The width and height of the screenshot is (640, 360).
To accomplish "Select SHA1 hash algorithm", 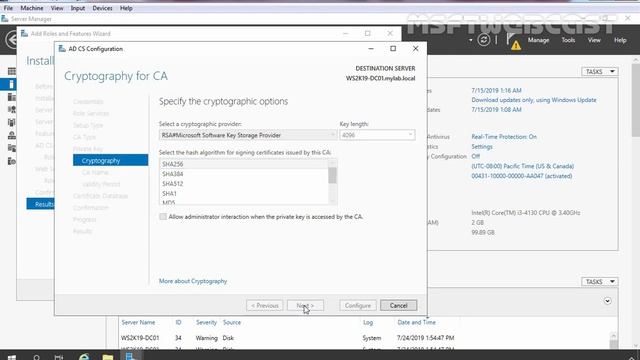I will tap(244, 193).
